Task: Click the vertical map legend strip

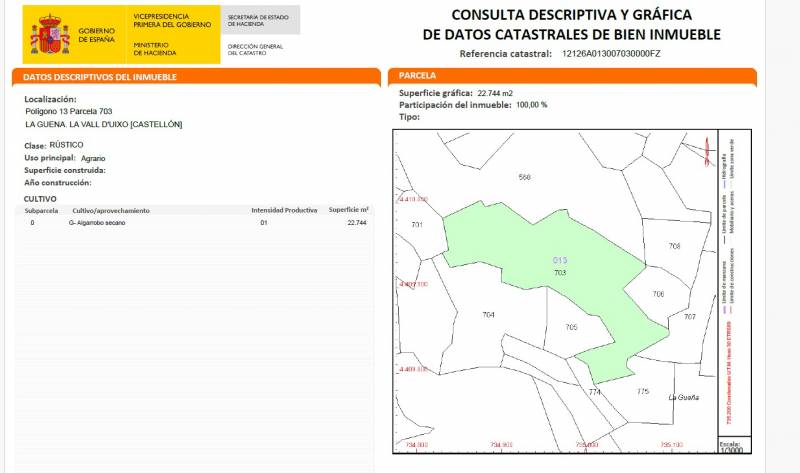Action: [735, 282]
